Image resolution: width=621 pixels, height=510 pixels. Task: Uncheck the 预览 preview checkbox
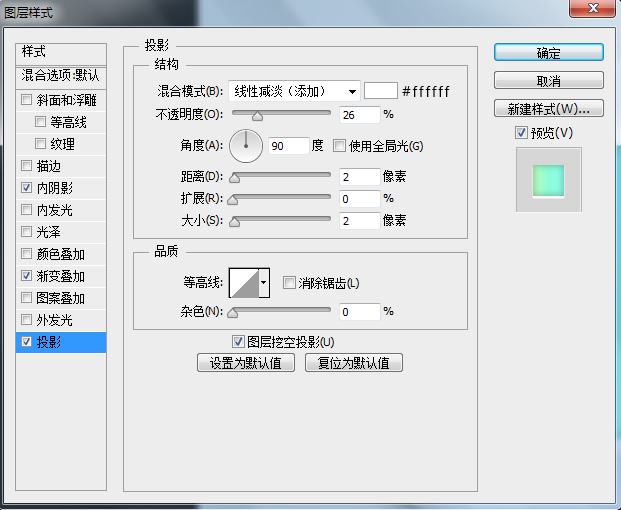521,133
